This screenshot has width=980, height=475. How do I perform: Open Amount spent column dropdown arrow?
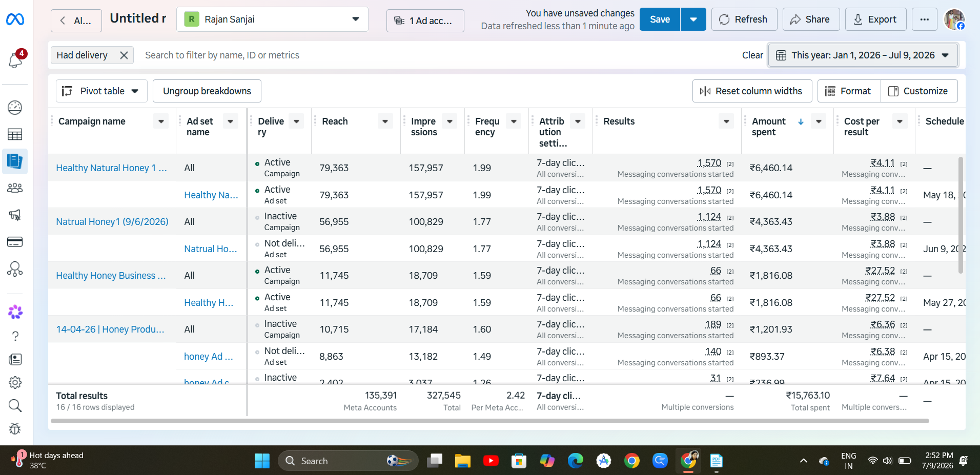pos(819,121)
